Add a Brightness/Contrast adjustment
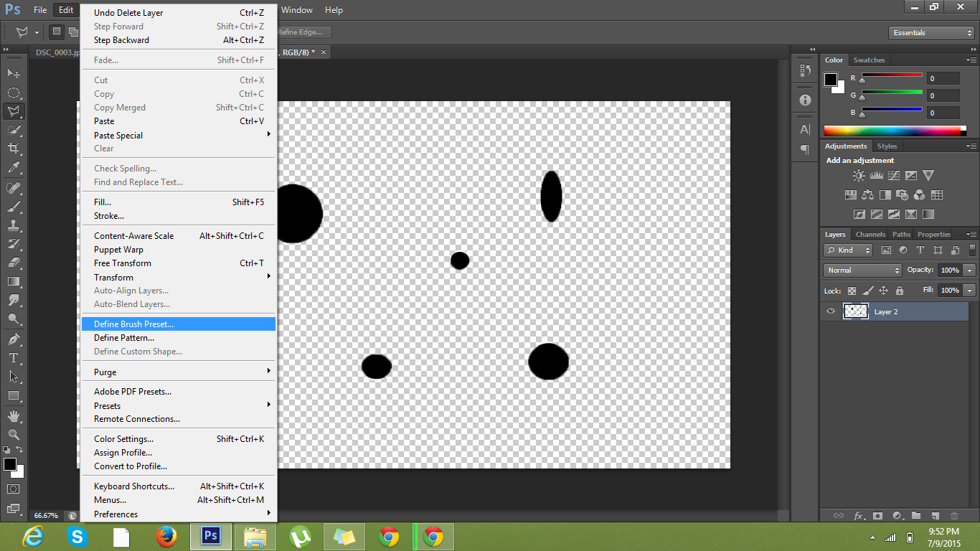Viewport: 980px width, 551px height. 859,175
